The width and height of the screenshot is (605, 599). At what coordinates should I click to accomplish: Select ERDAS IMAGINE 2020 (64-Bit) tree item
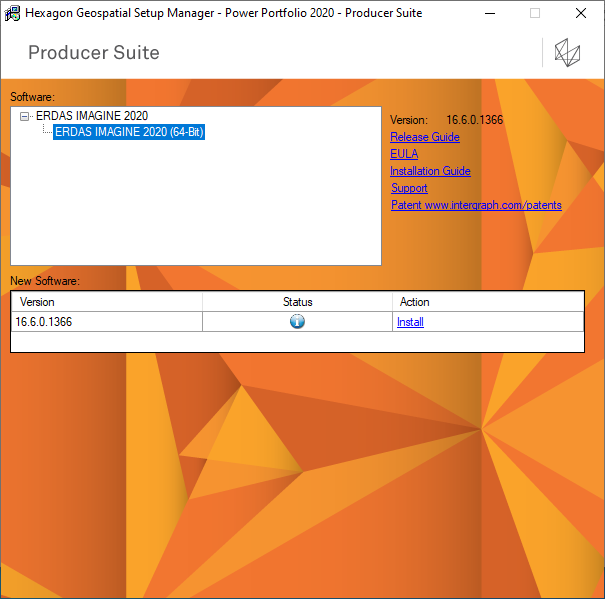129,132
